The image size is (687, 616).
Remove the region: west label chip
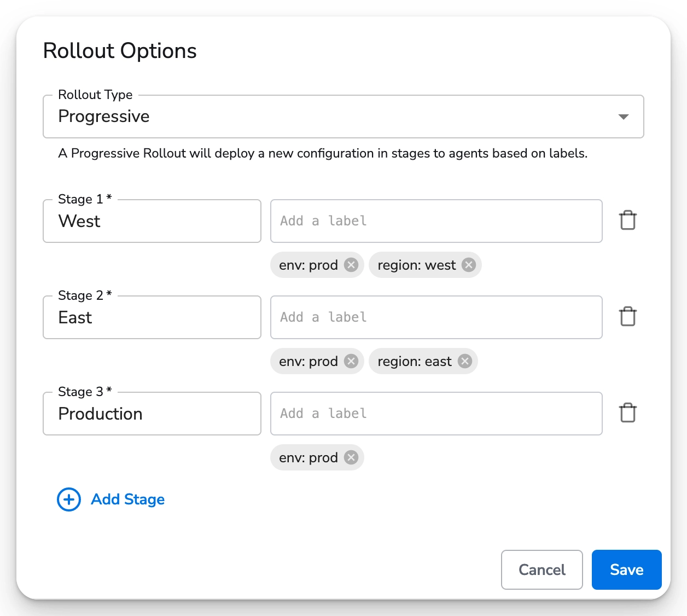(468, 265)
